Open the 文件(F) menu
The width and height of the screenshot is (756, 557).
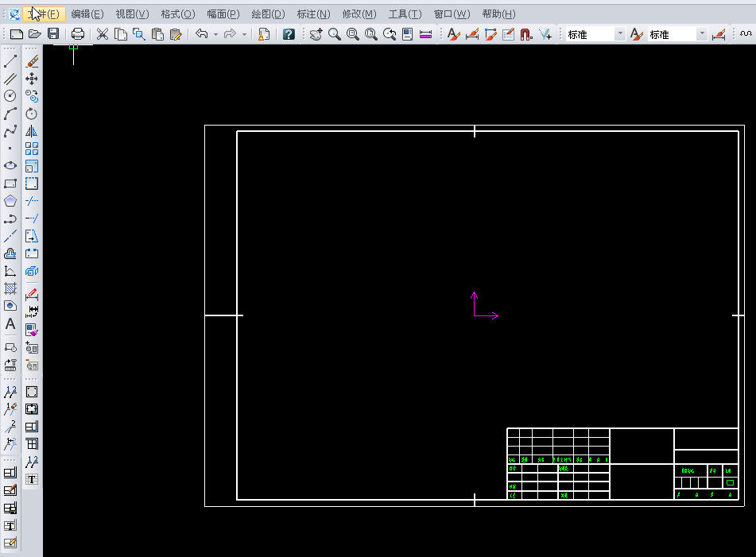click(44, 14)
